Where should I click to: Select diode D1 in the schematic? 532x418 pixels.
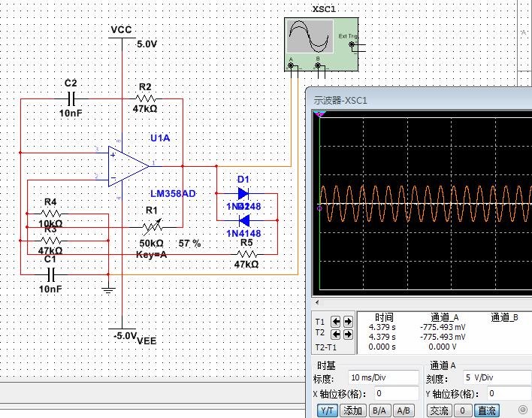243,193
